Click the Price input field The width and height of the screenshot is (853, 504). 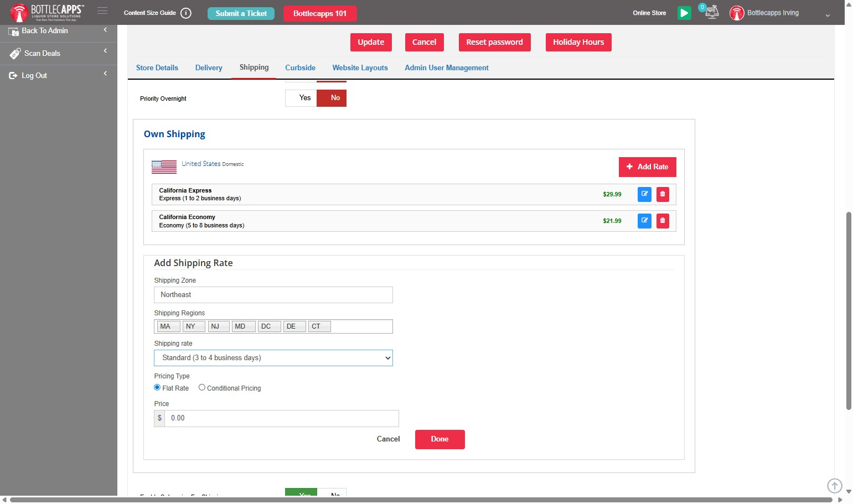(x=281, y=418)
